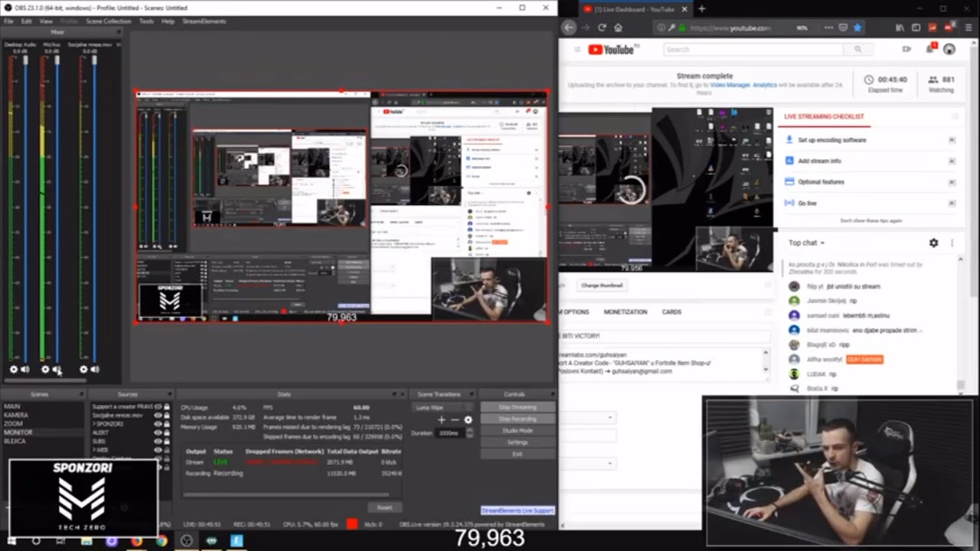Viewport: 980px width, 551px height.
Task: Open Chrome from the taskbar
Action: pyautogui.click(x=162, y=541)
